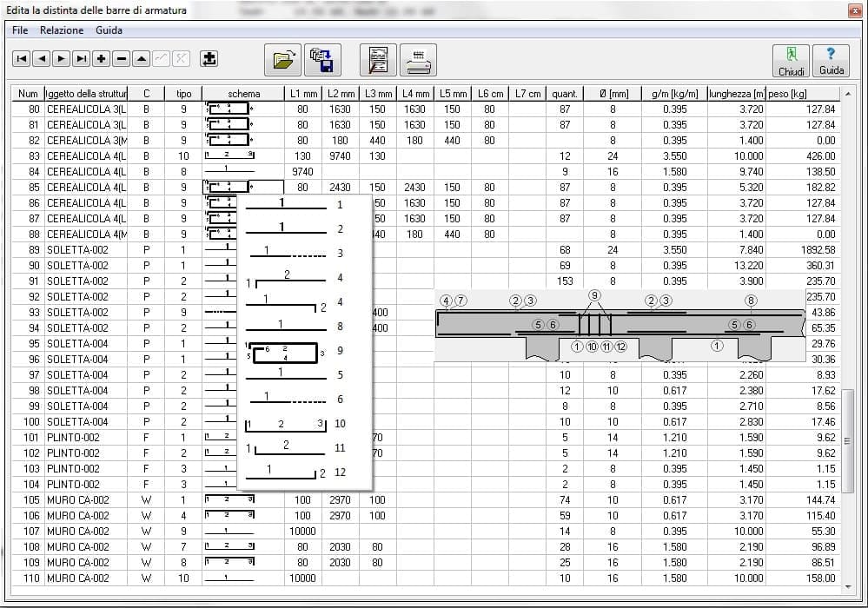
Task: Edit the current record with the triangle icon
Action: click(139, 59)
